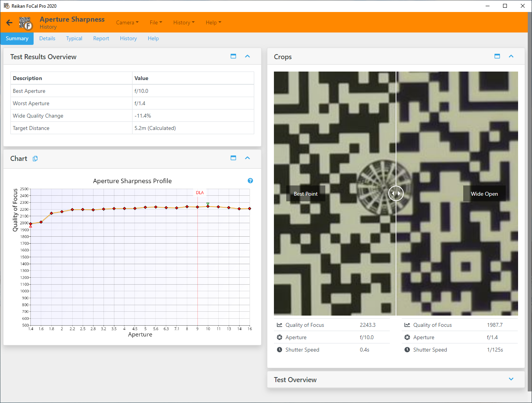This screenshot has width=532, height=403.
Task: Click the Wide Quality Change row label
Action: pos(38,116)
